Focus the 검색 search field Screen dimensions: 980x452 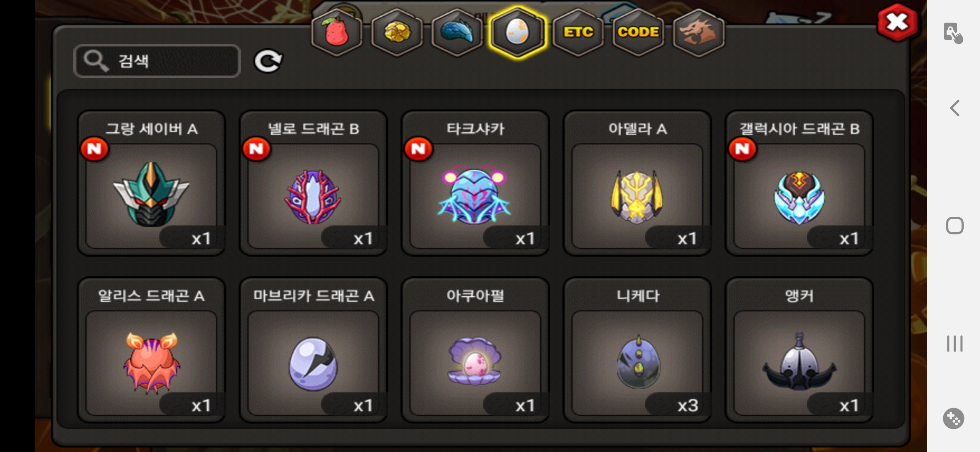tap(157, 61)
